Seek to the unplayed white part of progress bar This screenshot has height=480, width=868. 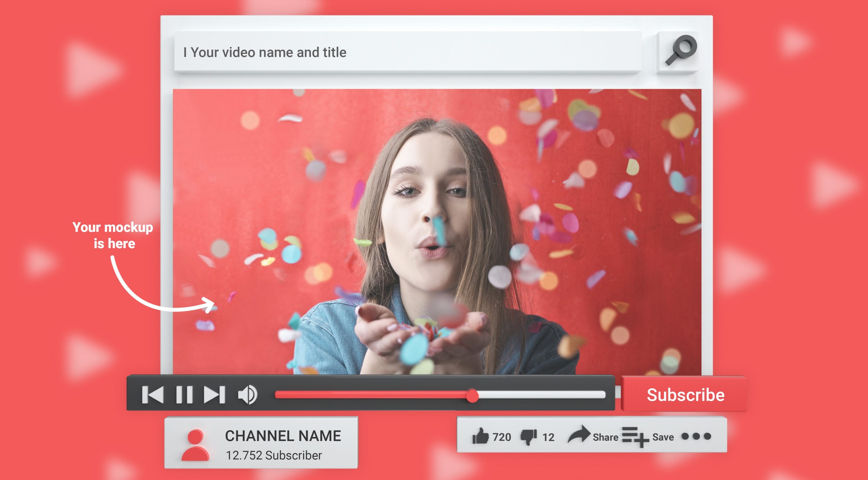(542, 395)
